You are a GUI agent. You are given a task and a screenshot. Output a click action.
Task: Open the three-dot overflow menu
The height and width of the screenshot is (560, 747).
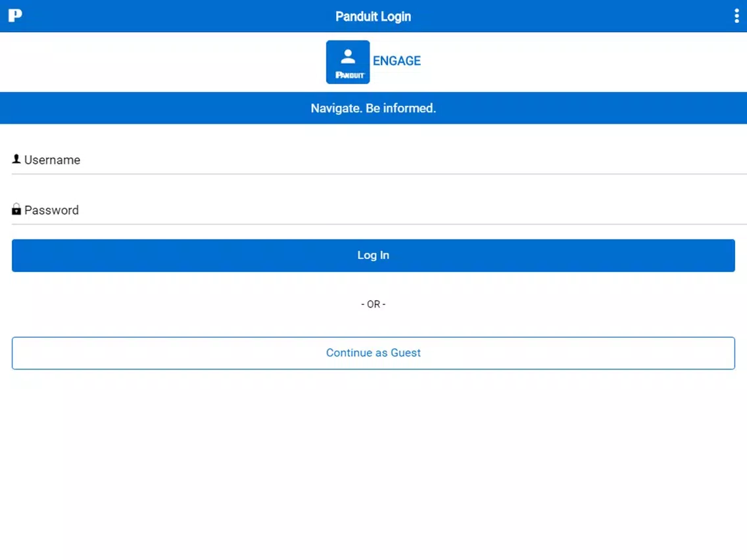736,16
